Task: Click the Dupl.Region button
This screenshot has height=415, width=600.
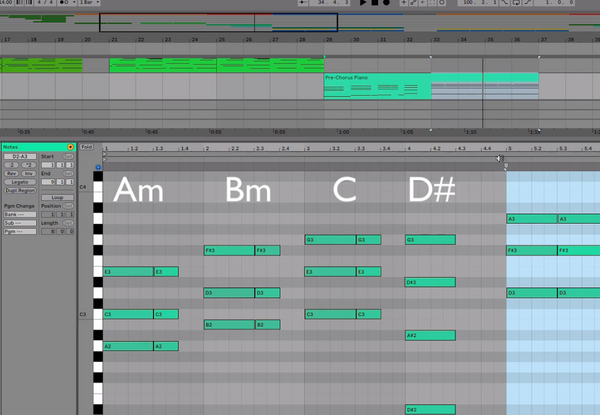Action: (x=19, y=189)
